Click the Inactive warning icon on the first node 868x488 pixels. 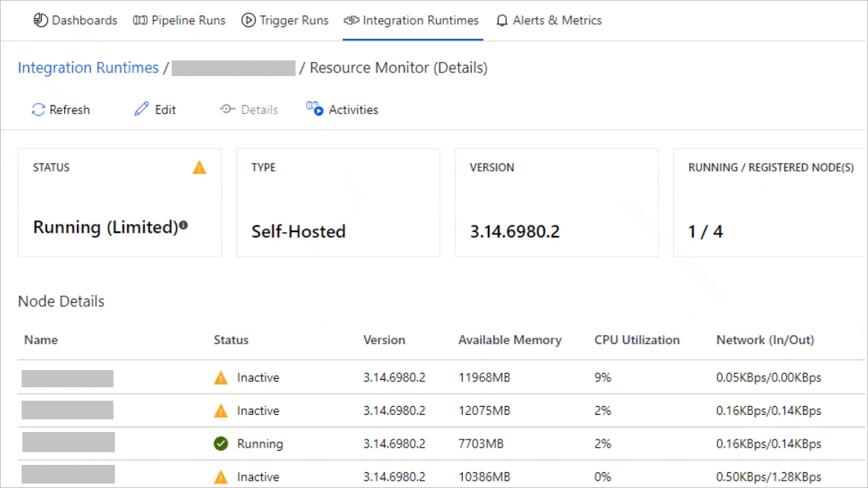(221, 378)
